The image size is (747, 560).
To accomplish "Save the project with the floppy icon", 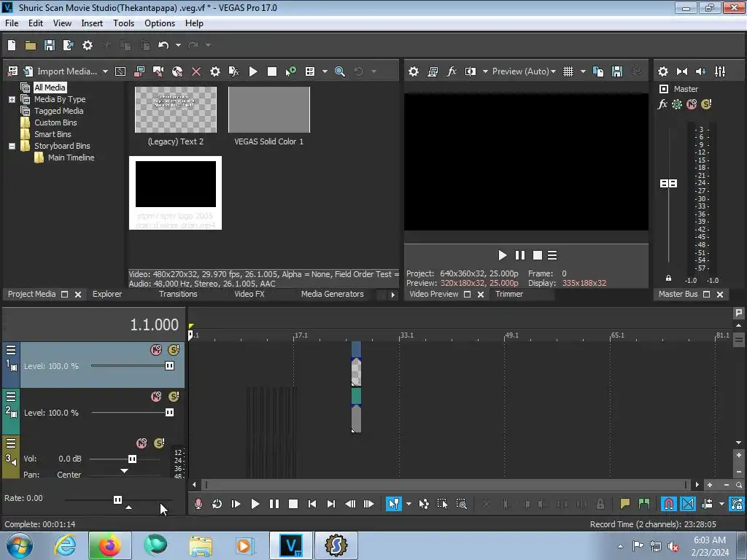I will click(49, 45).
